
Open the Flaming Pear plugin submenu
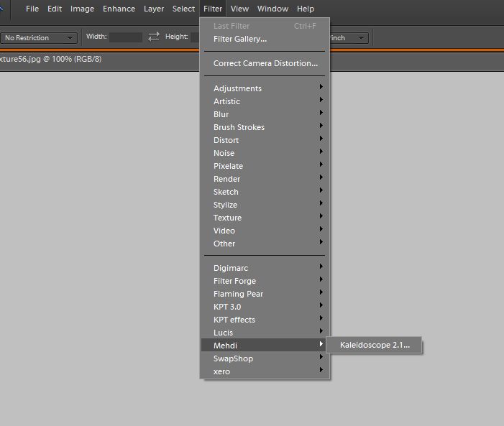click(238, 294)
